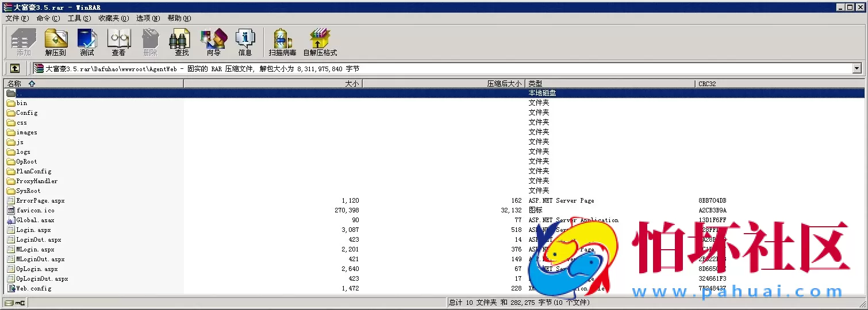
Task: Click the 自解压格式 (SFX) toolbar icon
Action: [x=320, y=42]
